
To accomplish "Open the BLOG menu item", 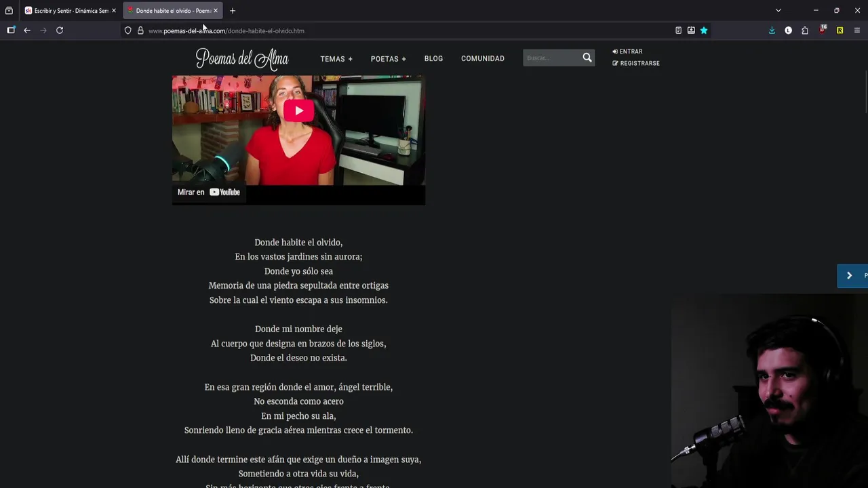I will 433,58.
